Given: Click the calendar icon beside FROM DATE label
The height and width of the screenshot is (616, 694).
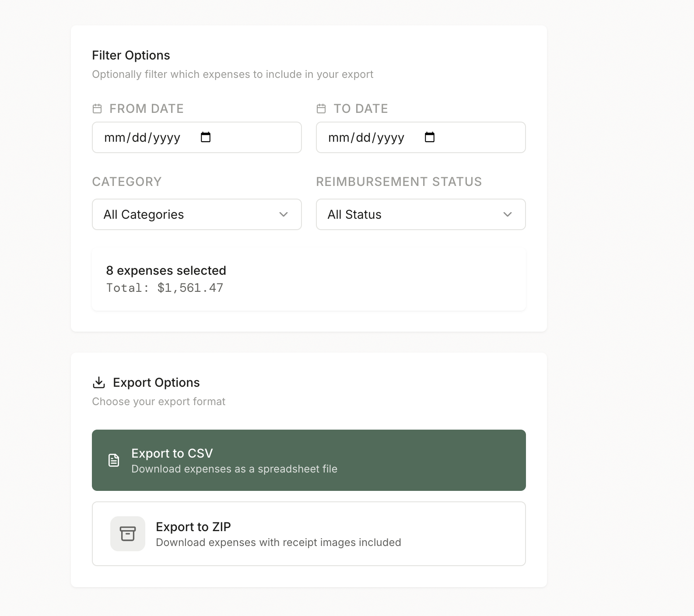Looking at the screenshot, I should coord(97,108).
